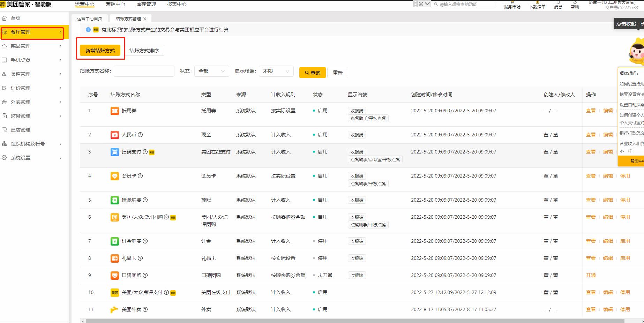Image resolution: width=644 pixels, height=323 pixels.
Task: Click the 外卖管理 sidebar icon
Action: 5,102
